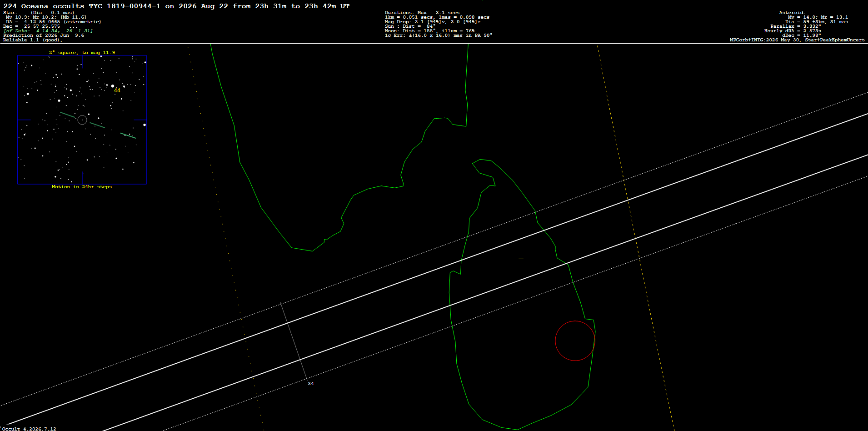Click the yellow cross marker on Sri Lanka
The width and height of the screenshot is (868, 431).
[x=521, y=259]
